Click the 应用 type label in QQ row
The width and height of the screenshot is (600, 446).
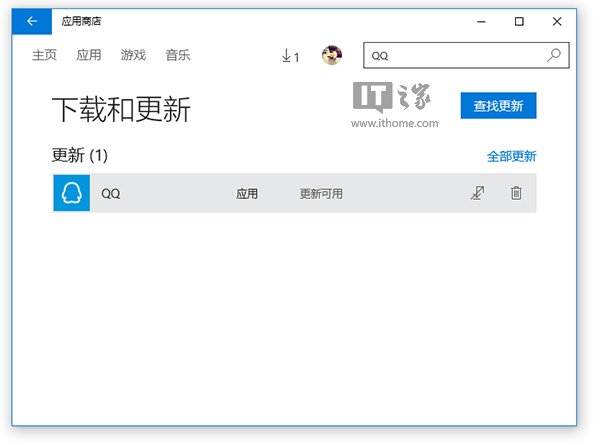247,194
